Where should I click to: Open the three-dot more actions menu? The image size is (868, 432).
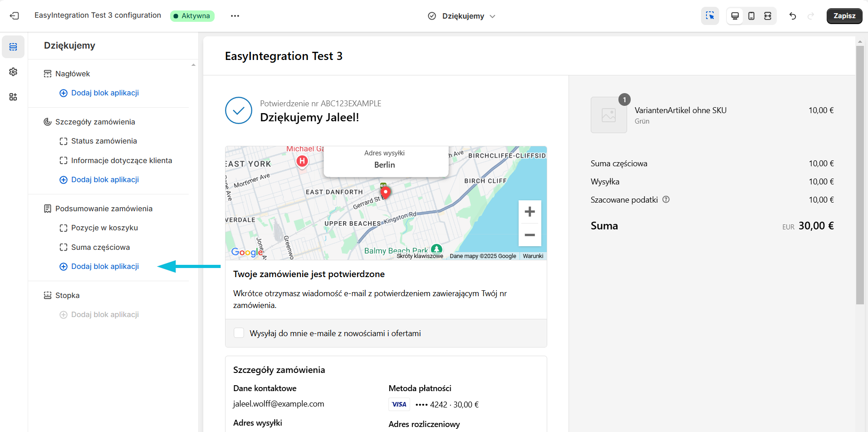pos(235,16)
